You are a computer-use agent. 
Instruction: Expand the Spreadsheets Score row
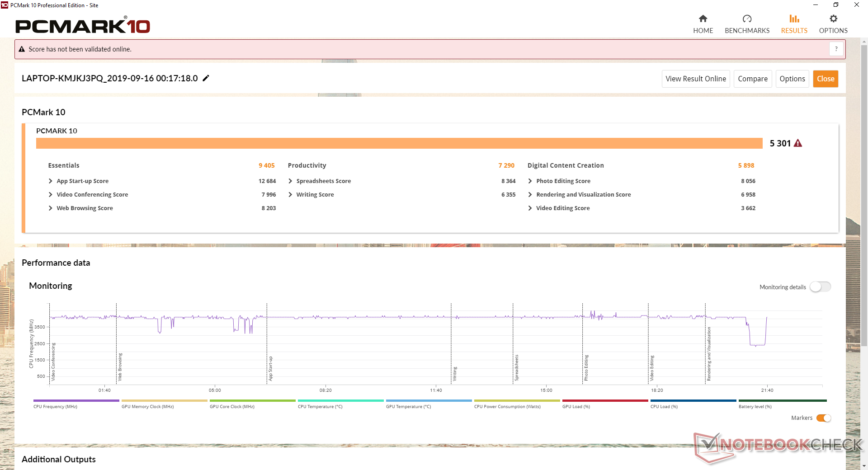tap(290, 181)
